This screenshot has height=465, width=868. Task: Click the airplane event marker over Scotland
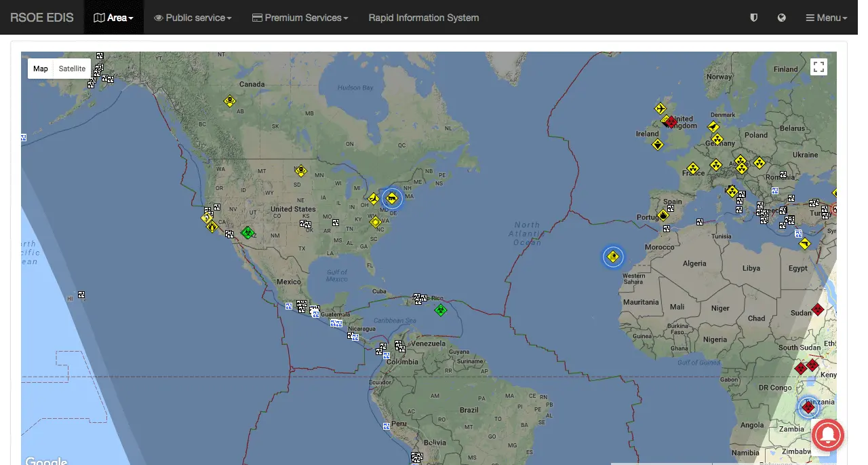[x=660, y=109]
